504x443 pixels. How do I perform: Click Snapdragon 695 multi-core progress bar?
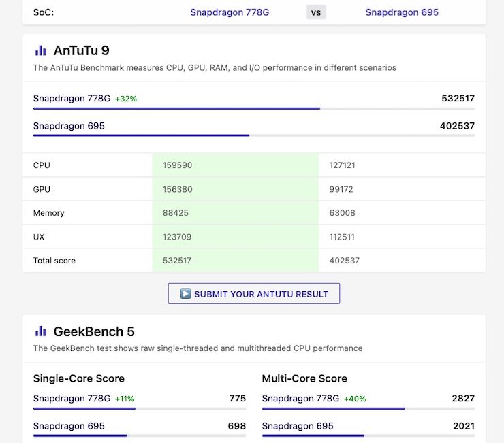pyautogui.click(x=368, y=436)
